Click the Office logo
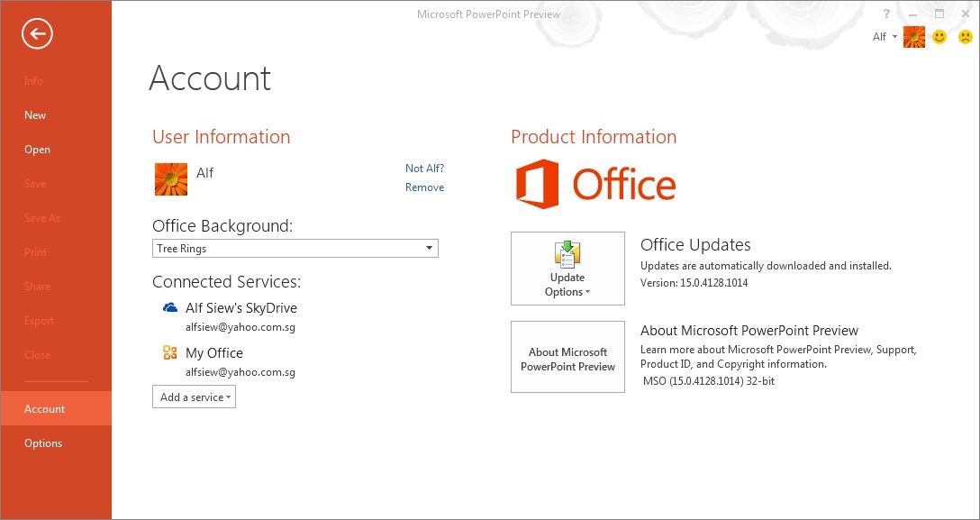 pyautogui.click(x=595, y=184)
